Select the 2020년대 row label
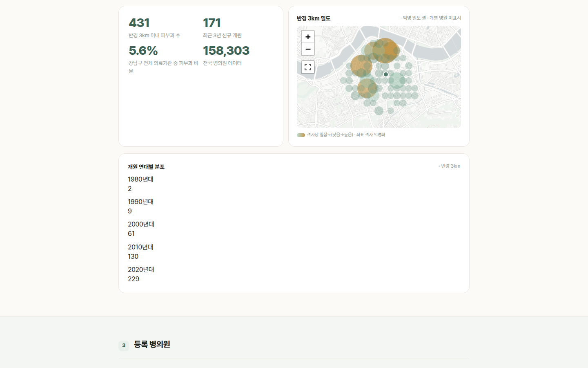The width and height of the screenshot is (588, 368). (x=141, y=270)
